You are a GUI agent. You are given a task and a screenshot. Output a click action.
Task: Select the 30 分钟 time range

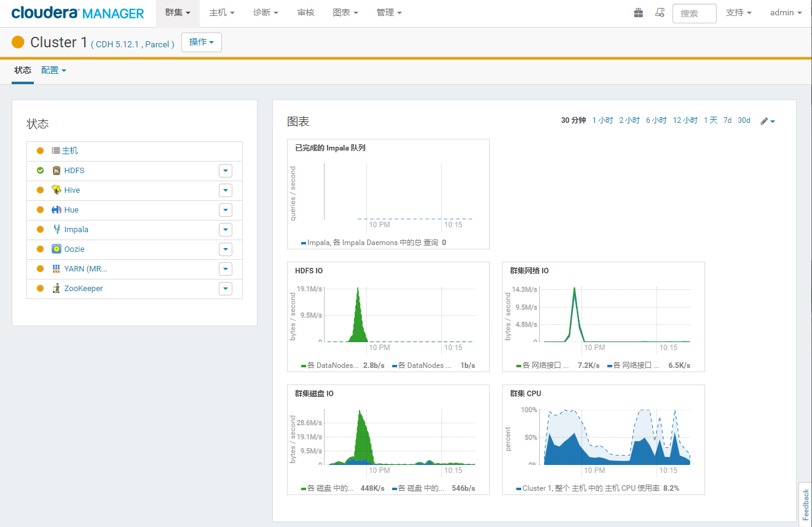pyautogui.click(x=574, y=120)
